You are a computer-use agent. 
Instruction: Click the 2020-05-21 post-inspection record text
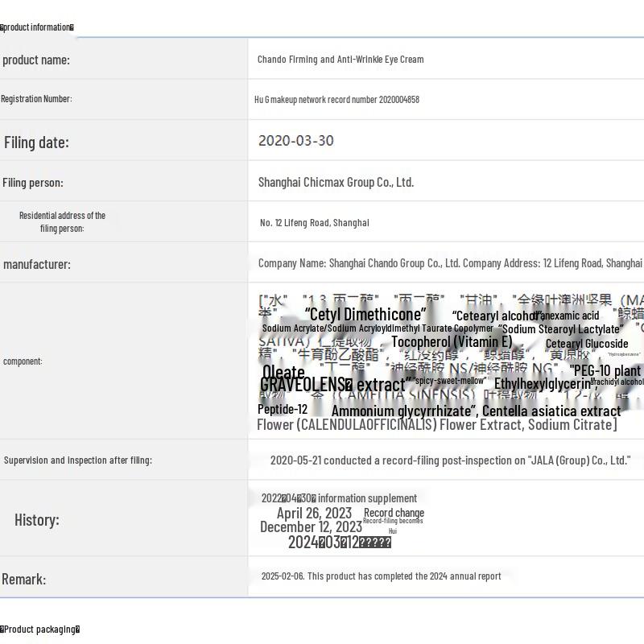[450, 460]
